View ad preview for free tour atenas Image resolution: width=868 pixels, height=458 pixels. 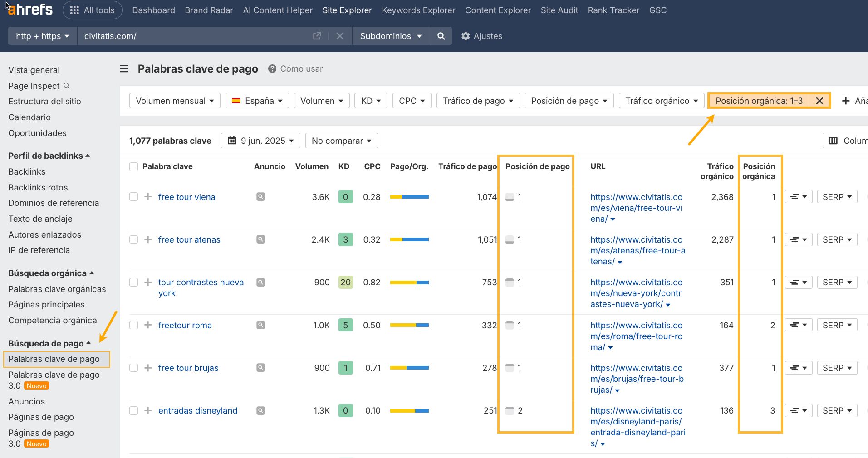pos(260,239)
